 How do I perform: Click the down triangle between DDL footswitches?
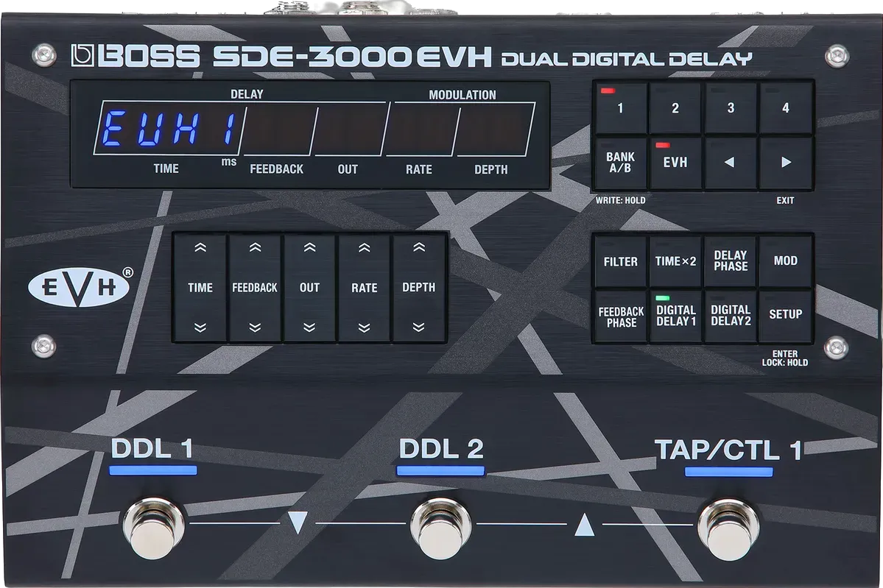297,523
